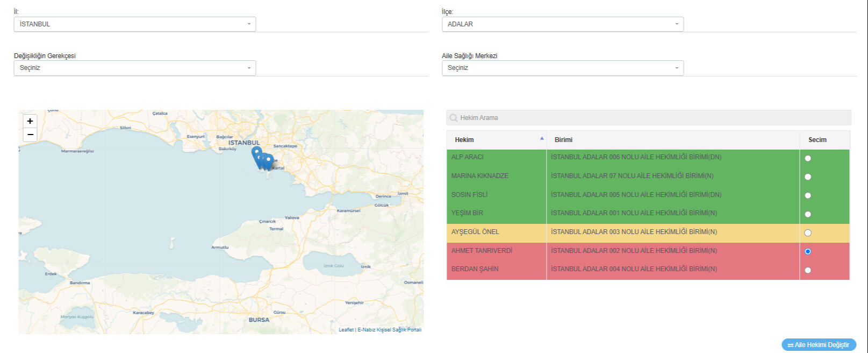Click the AHMET TANRIVERDİ red row
Viewport: 868px width, 353px height.
point(482,251)
